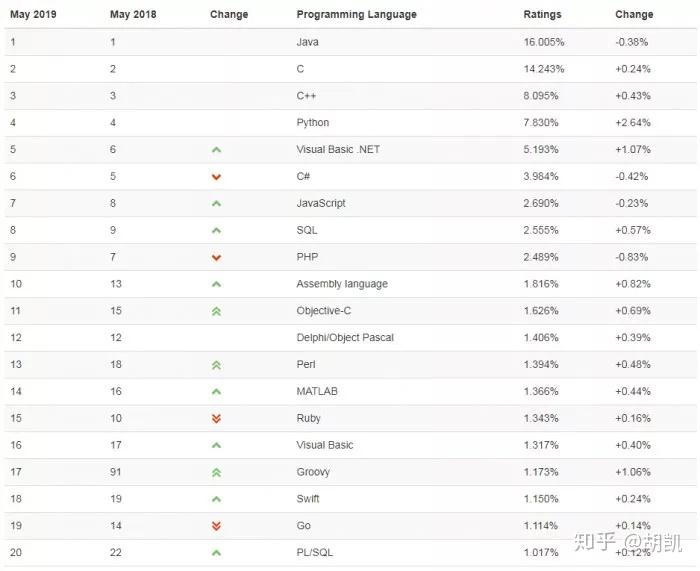
Task: Click the 16.005% rating for Java
Action: pos(544,42)
